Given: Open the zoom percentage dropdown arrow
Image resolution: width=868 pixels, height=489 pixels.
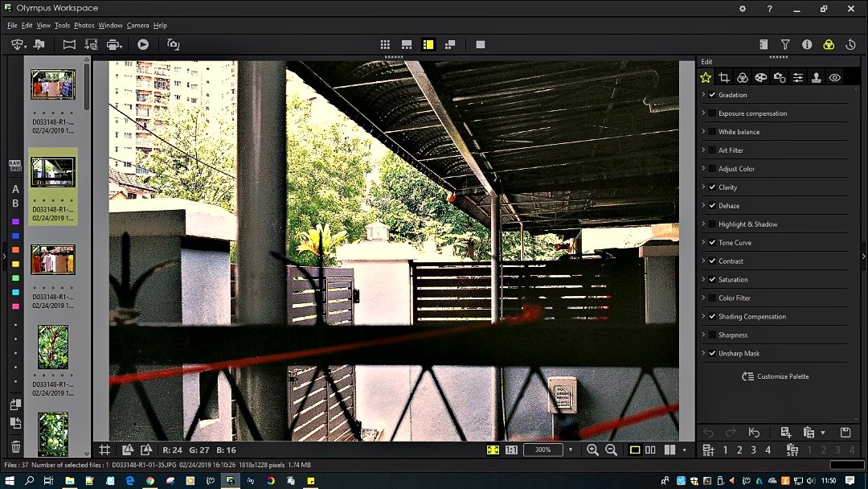Looking at the screenshot, I should (x=571, y=450).
